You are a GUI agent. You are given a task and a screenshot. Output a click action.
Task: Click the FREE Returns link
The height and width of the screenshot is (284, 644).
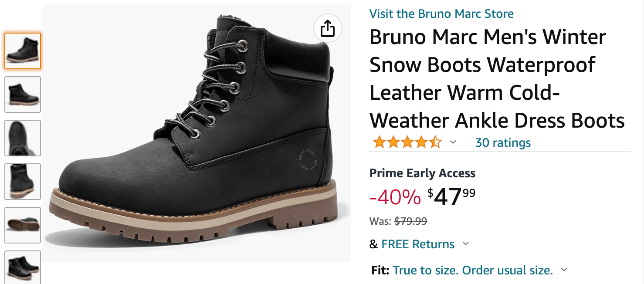pos(418,244)
